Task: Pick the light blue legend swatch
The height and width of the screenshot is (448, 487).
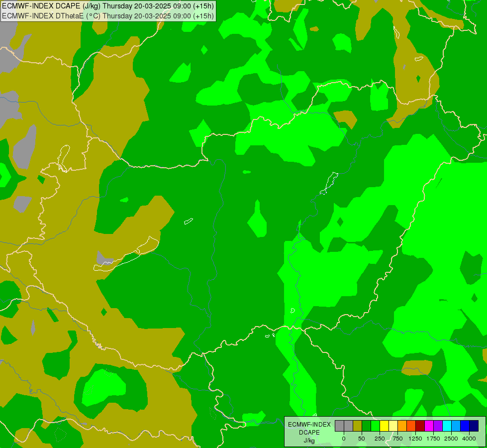Action: pos(456,426)
